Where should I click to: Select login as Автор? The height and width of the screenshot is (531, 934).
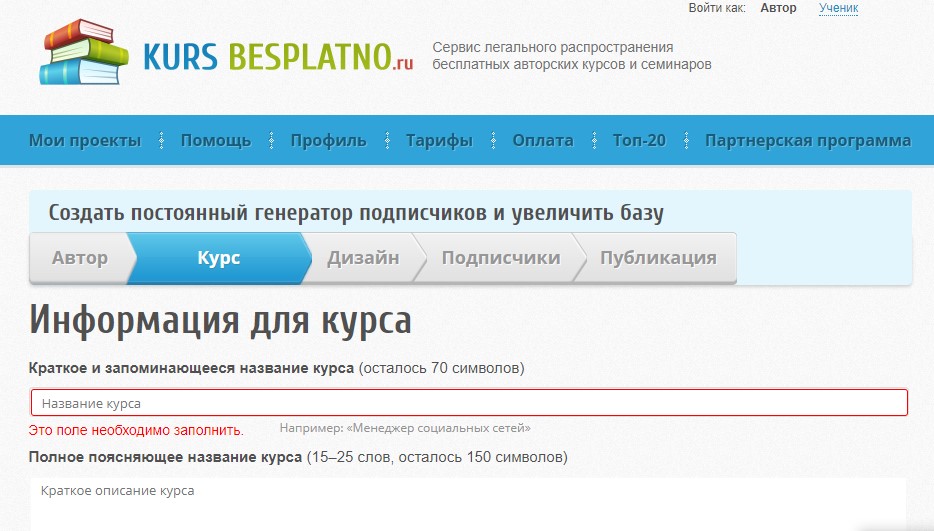point(778,8)
